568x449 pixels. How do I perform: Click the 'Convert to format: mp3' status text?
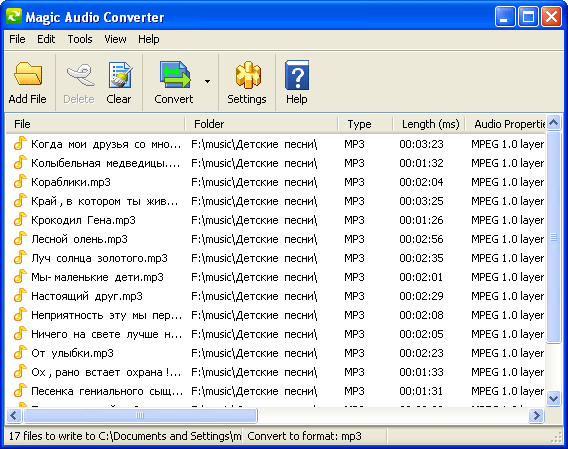(304, 436)
